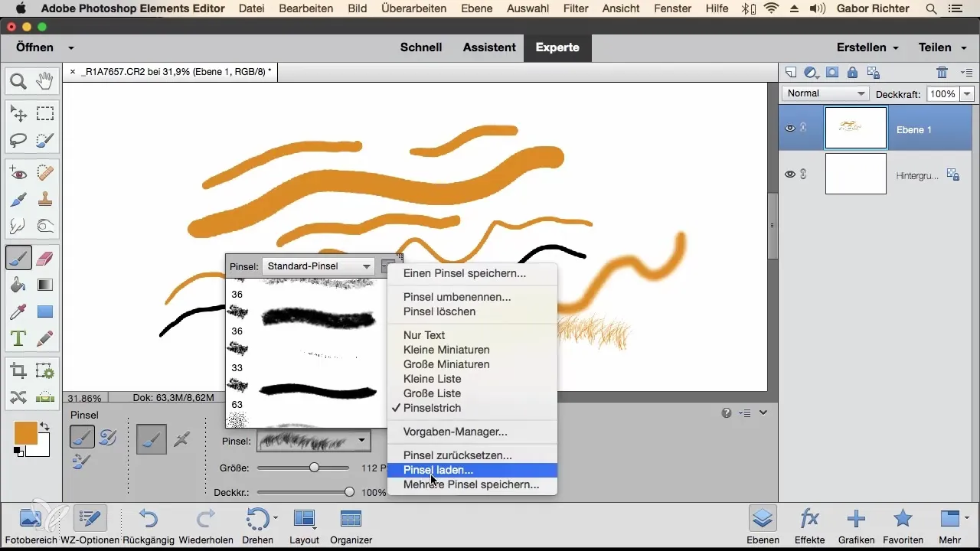This screenshot has width=980, height=551.
Task: Choose the Brush mode in tool options
Action: tap(82, 437)
